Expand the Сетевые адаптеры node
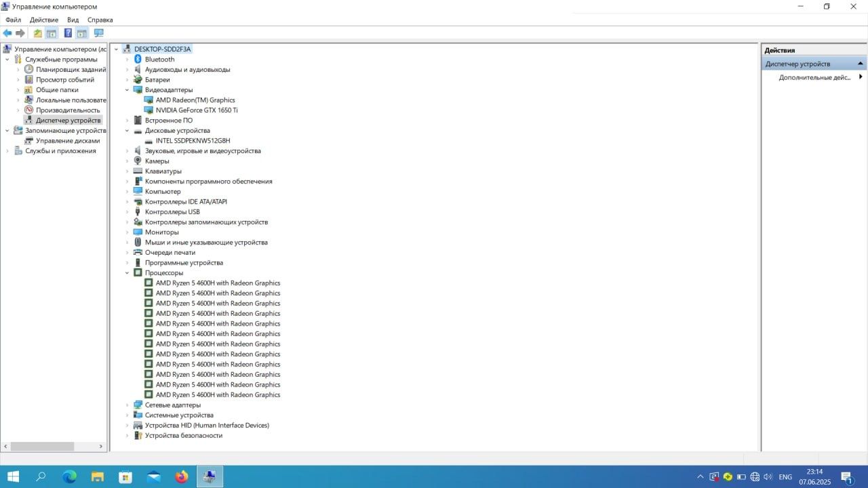This screenshot has width=868, height=488. pyautogui.click(x=127, y=405)
